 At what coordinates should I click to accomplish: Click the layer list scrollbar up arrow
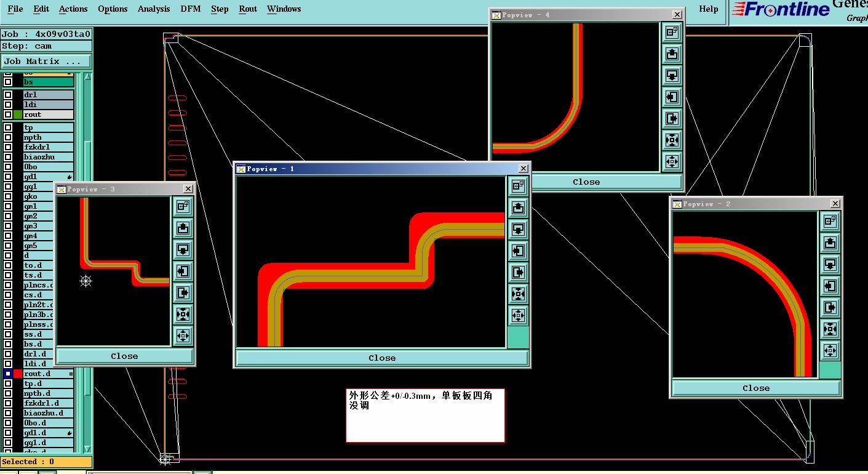[87, 77]
